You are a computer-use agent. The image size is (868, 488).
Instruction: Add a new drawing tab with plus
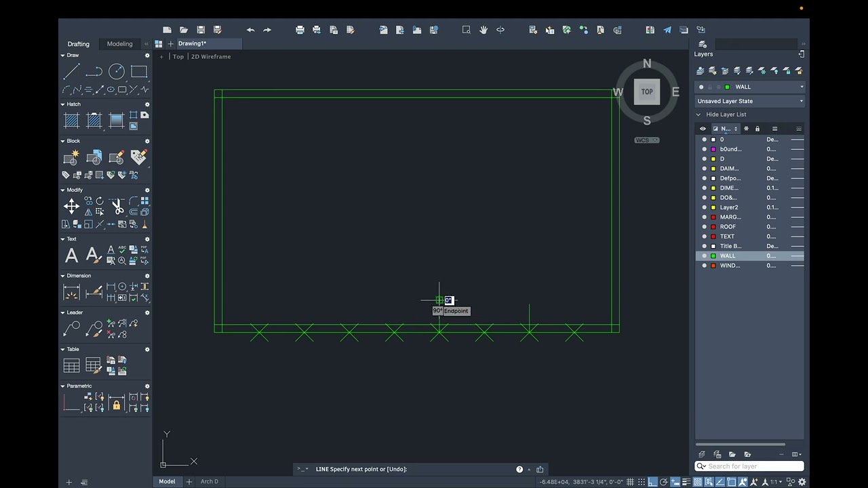[x=171, y=43]
